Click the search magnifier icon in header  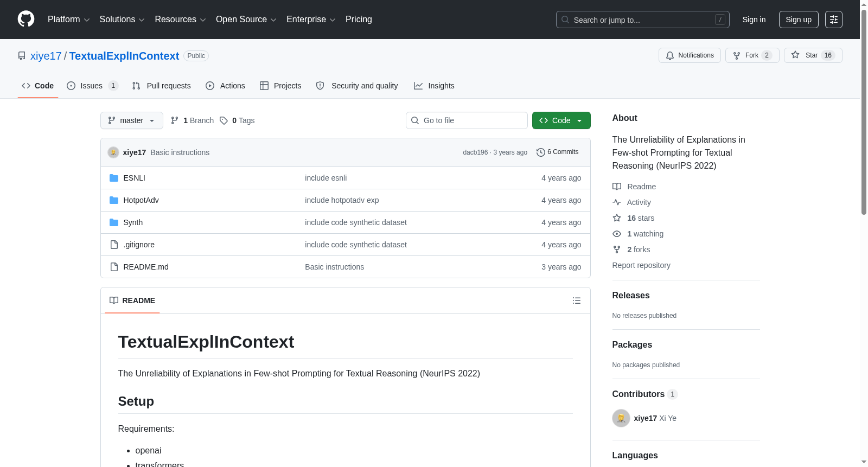(565, 20)
